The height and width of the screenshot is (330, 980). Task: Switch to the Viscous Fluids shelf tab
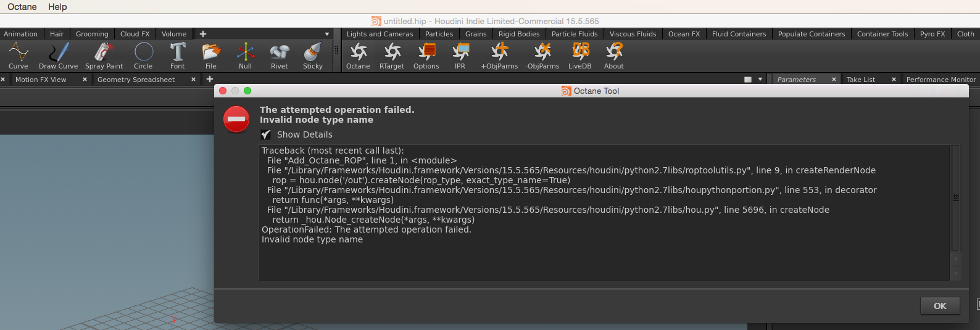click(x=633, y=34)
